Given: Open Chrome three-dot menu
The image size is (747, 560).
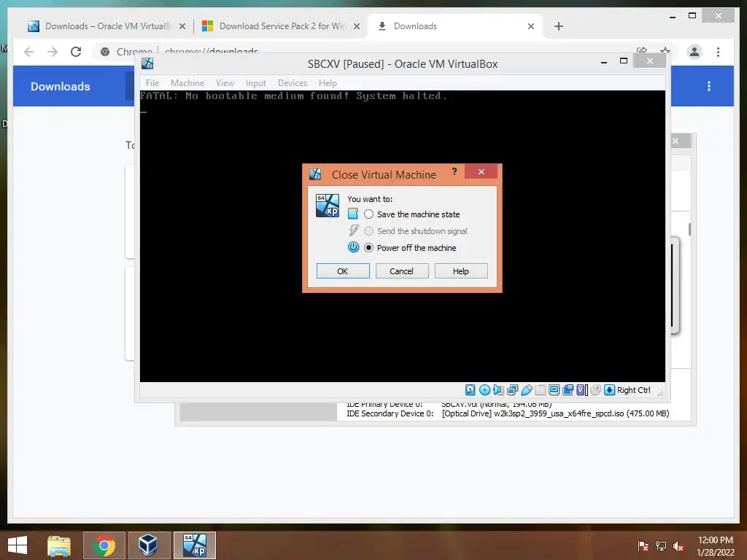Looking at the screenshot, I should pos(718,52).
